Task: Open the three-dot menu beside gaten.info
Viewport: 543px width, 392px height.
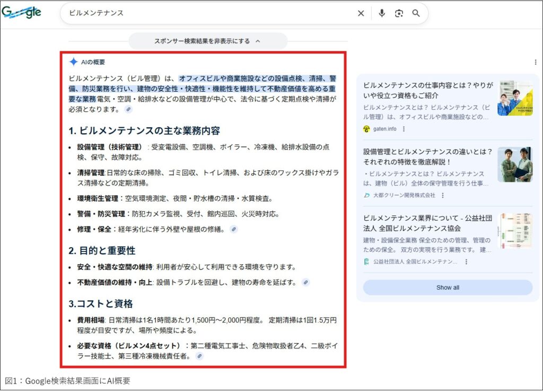Action: (404, 129)
